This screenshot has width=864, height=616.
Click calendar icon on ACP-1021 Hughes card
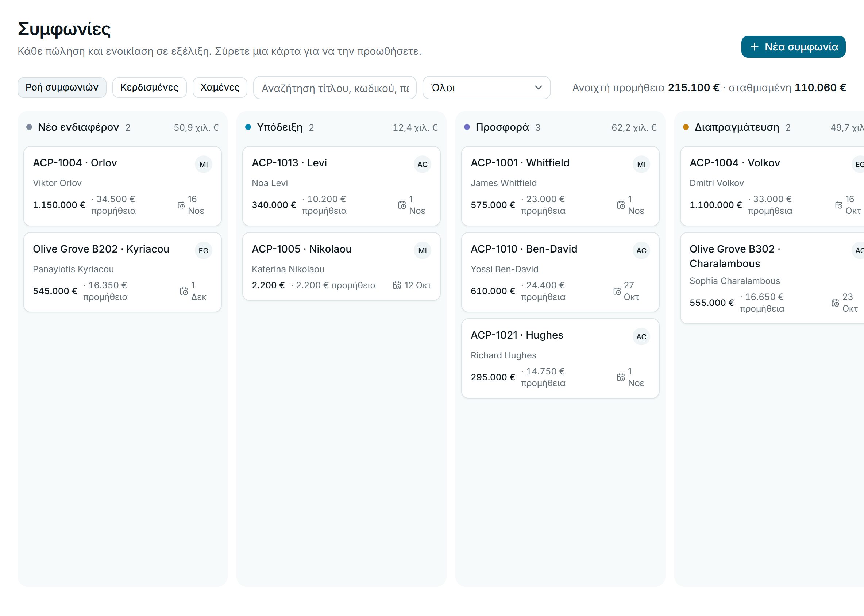621,377
